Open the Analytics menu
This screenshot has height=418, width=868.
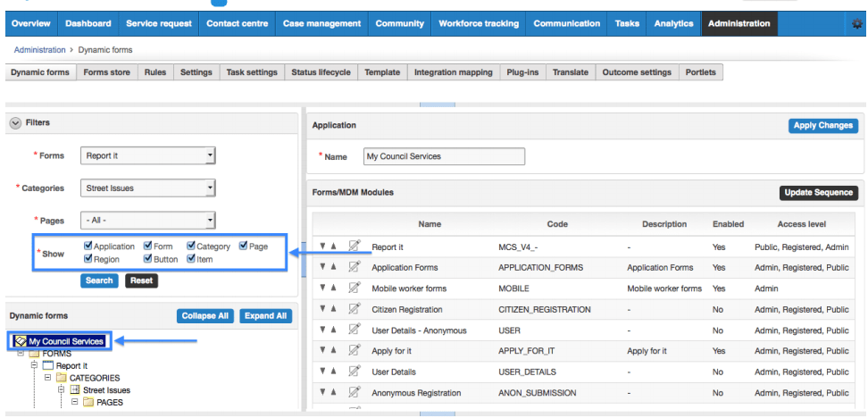pos(673,24)
